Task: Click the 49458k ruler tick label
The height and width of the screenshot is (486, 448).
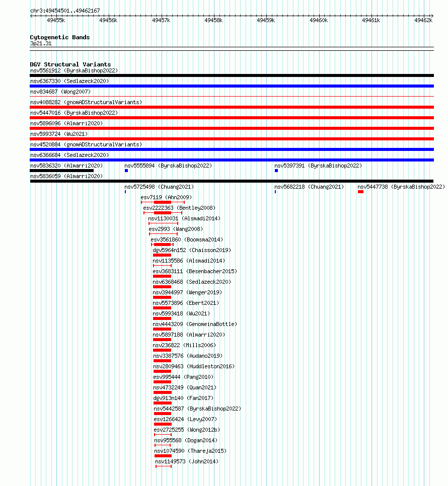Action: tap(213, 20)
